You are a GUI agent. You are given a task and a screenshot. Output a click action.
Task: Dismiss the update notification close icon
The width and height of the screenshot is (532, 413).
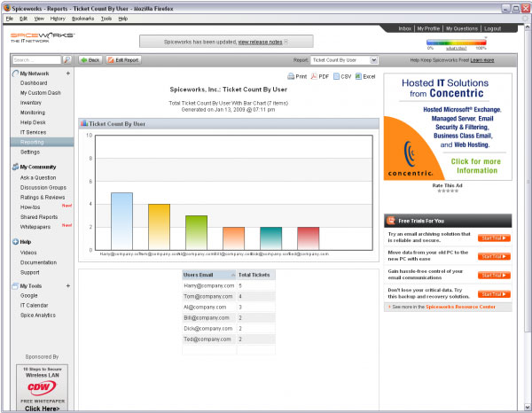[286, 42]
